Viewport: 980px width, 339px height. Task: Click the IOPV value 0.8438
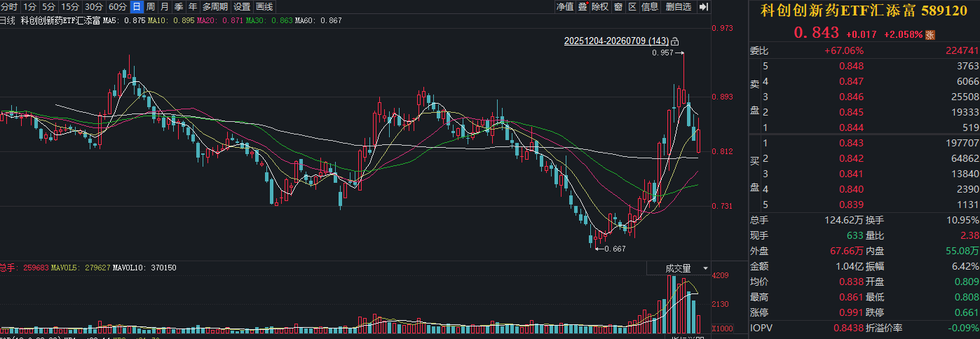[x=848, y=328]
